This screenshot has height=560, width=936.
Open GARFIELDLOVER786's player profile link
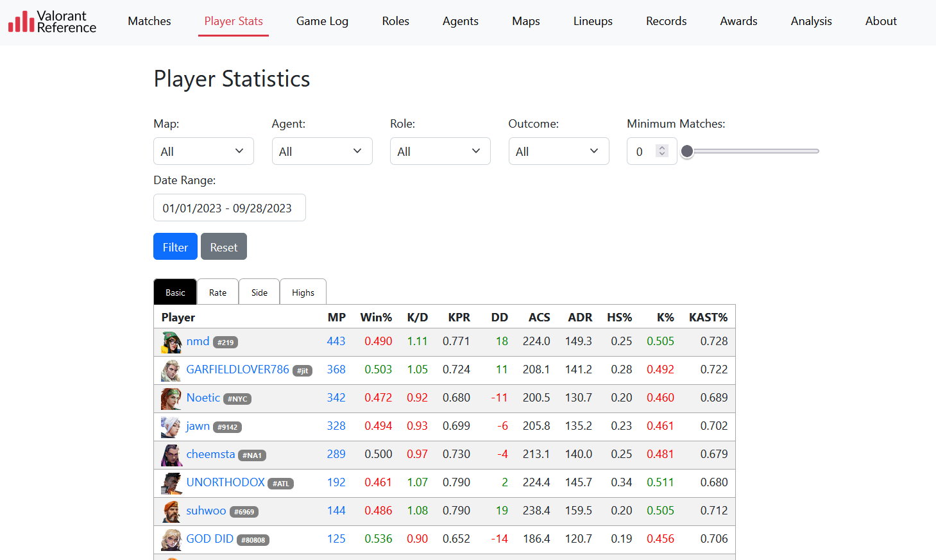[x=237, y=369]
